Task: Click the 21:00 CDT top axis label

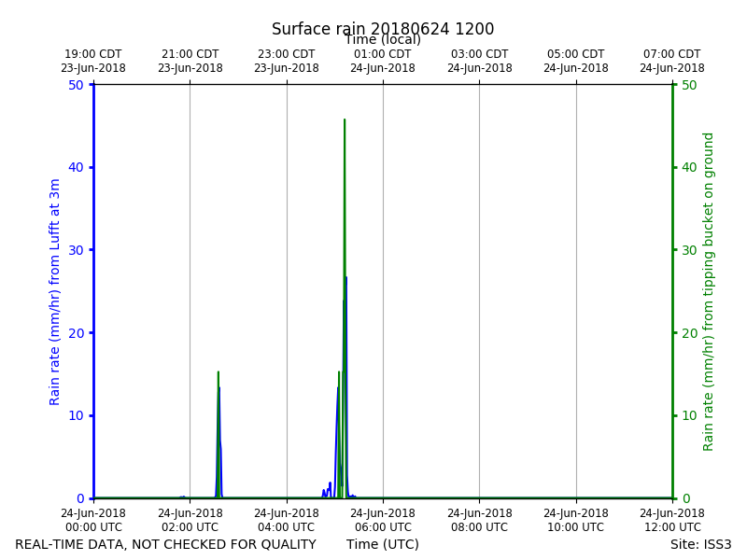Action: point(190,61)
